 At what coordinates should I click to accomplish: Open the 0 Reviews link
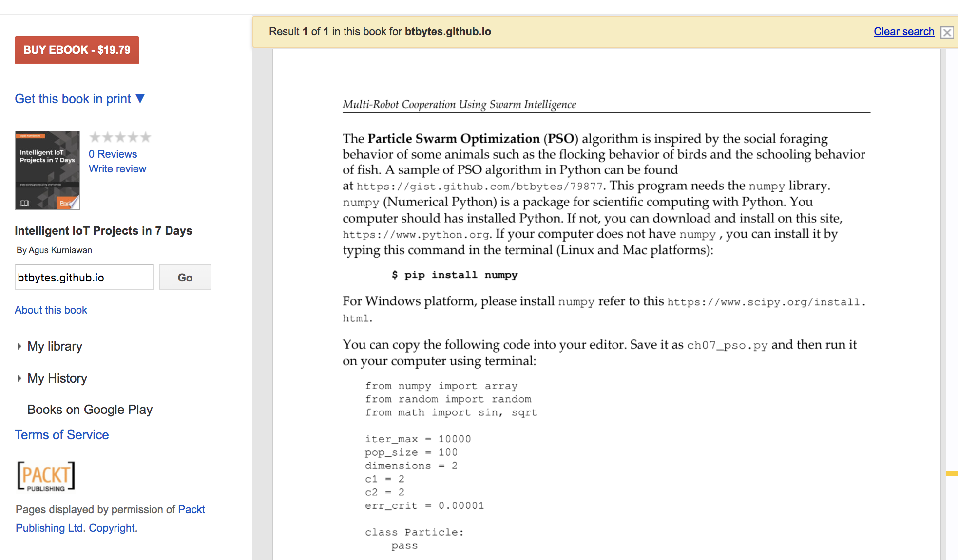tap(113, 154)
